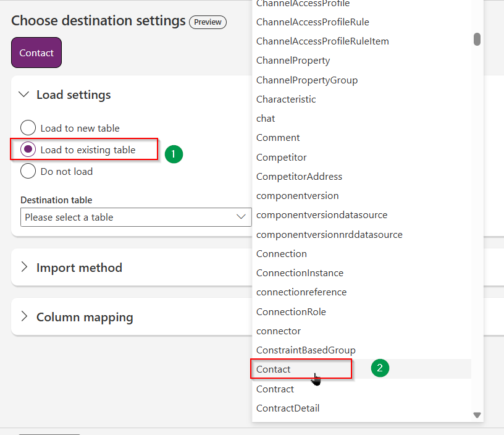Select the ContractDetail table entry

coord(361,408)
